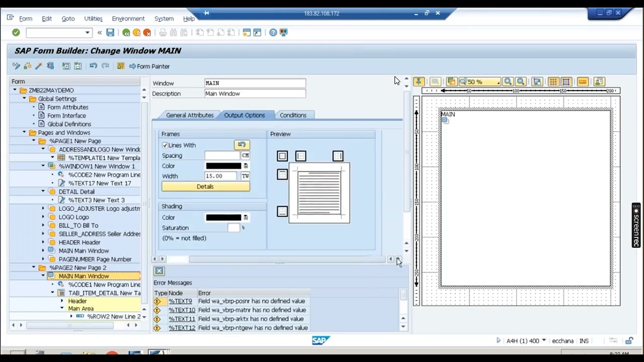Switch to the Conditions tab

[293, 115]
